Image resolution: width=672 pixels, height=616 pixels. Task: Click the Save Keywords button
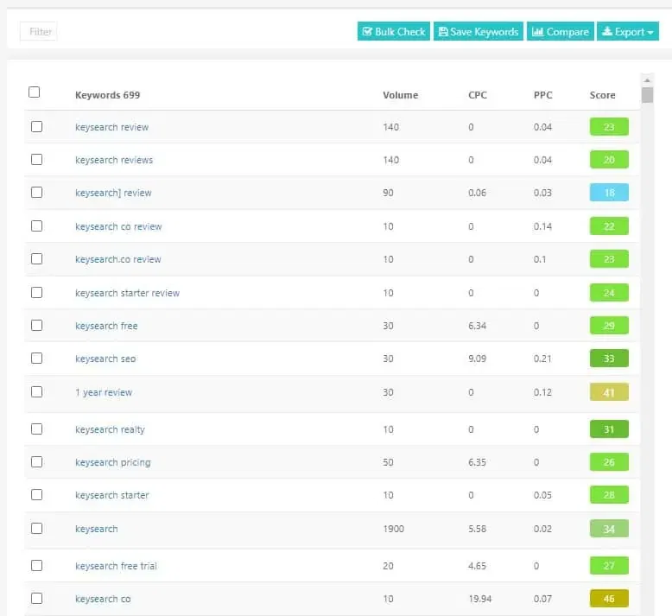478,32
